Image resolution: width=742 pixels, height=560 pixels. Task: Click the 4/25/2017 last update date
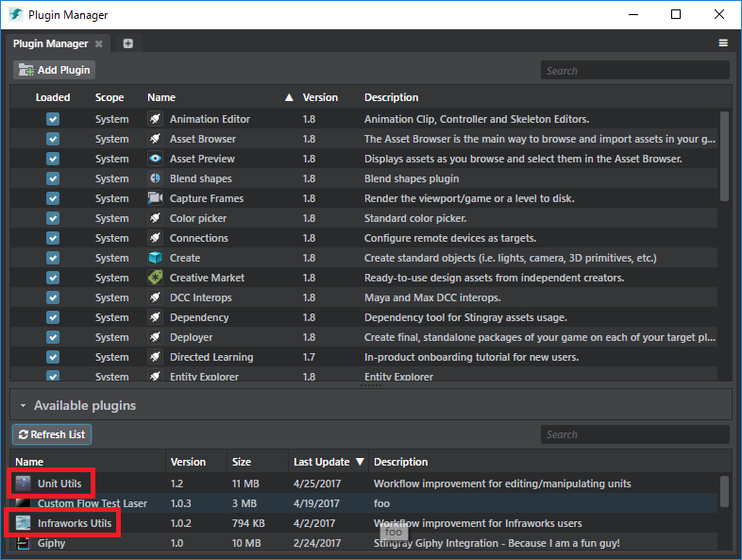(316, 484)
